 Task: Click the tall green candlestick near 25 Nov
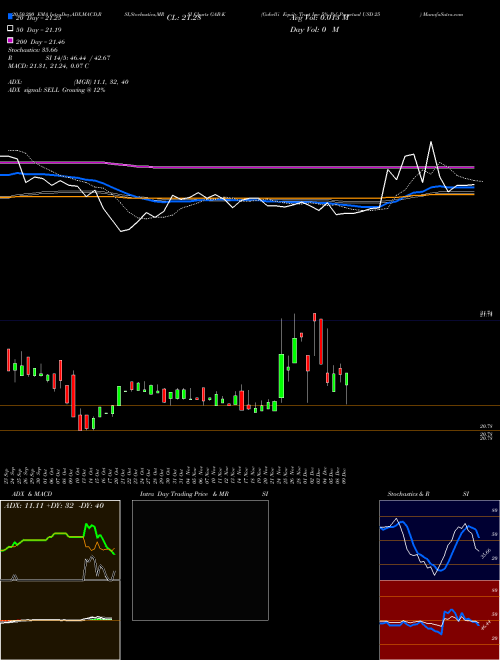[x=281, y=376]
